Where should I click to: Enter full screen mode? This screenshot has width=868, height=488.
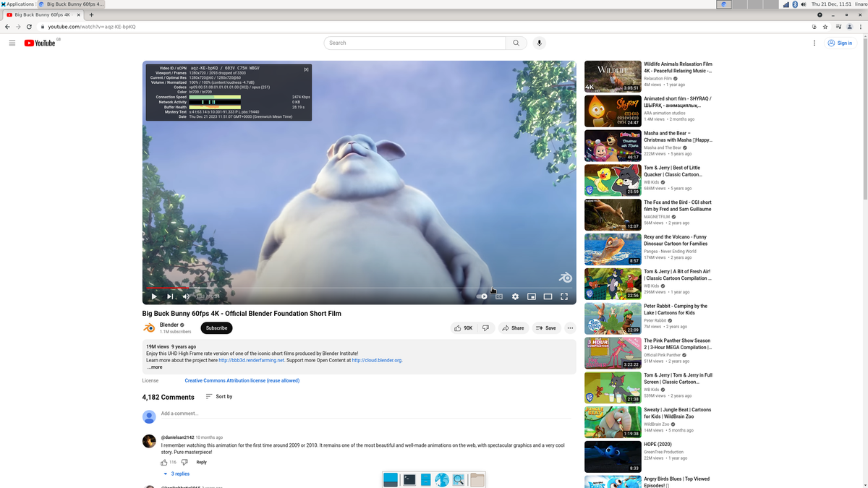click(x=564, y=296)
